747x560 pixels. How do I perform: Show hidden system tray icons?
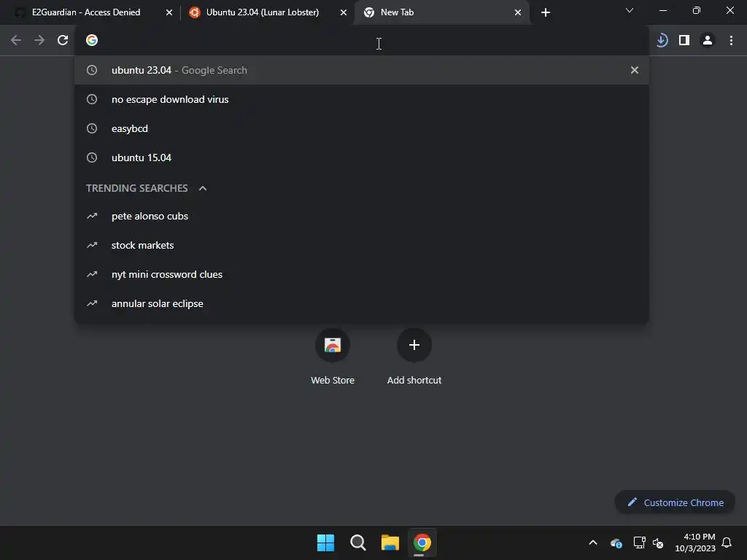[593, 542]
